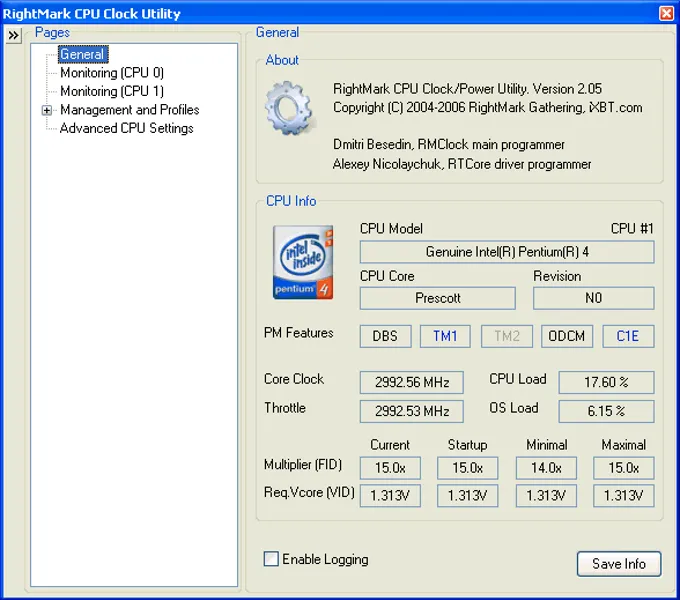Enable the Enable Logging checkbox
Image resolution: width=680 pixels, height=600 pixels.
pyautogui.click(x=271, y=559)
